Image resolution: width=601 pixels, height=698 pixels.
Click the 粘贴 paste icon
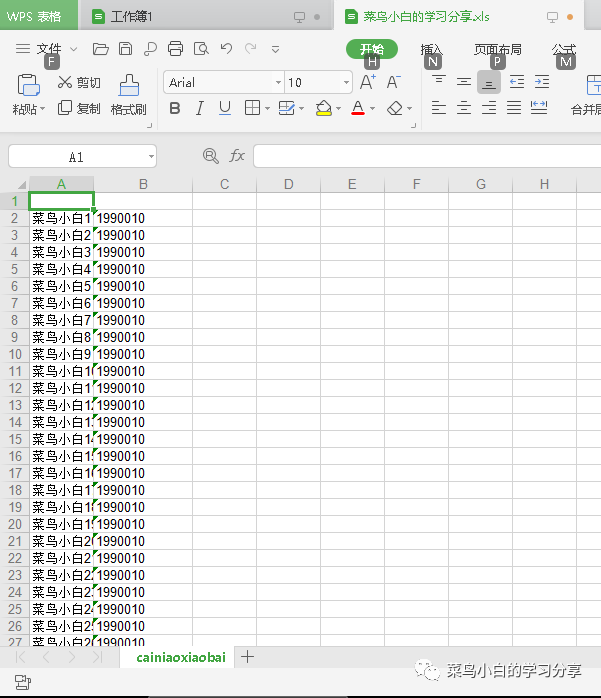pyautogui.click(x=28, y=85)
